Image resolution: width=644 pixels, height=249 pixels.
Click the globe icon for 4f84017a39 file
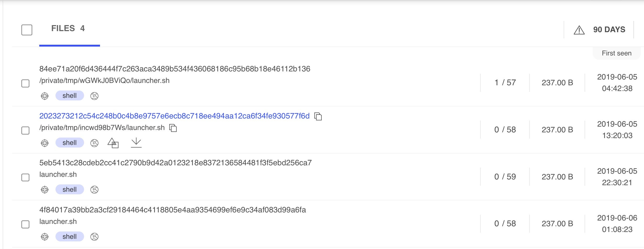(x=94, y=237)
